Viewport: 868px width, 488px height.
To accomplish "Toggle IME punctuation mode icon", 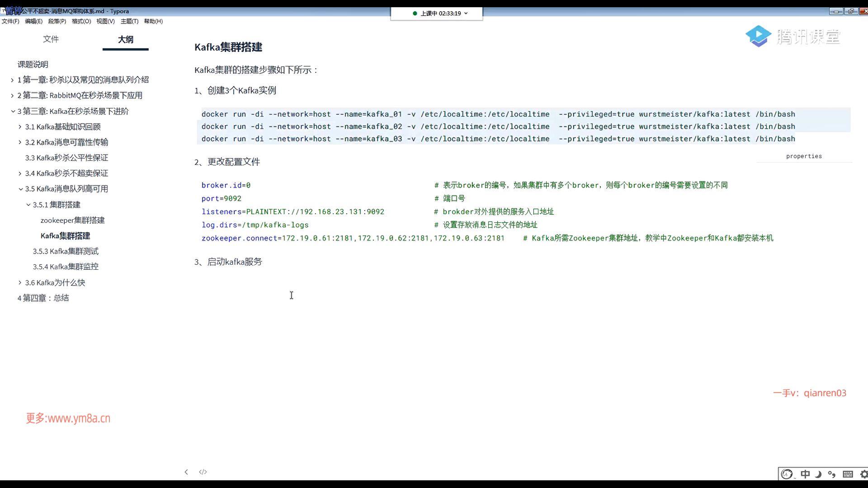I will [x=832, y=474].
